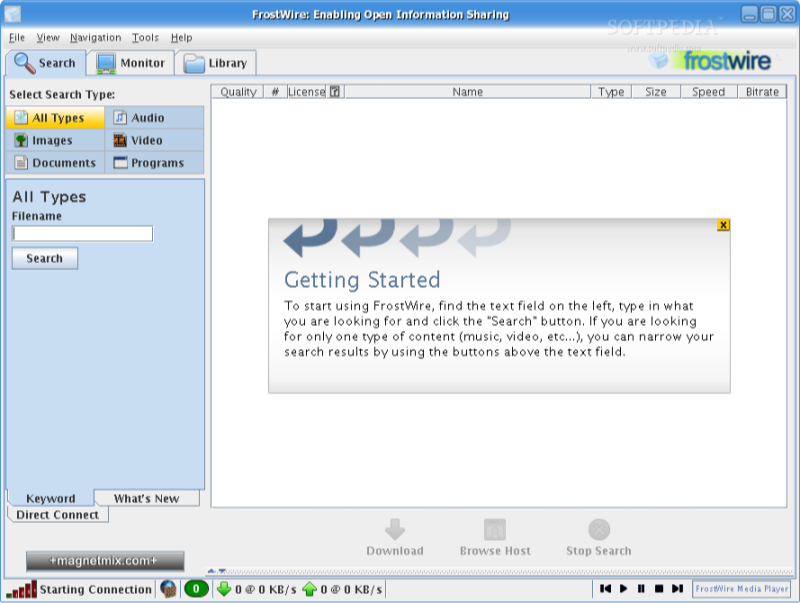Viewport: 800px width, 603px height.
Task: Click the +magnetmix.com+ button
Action: [x=105, y=561]
